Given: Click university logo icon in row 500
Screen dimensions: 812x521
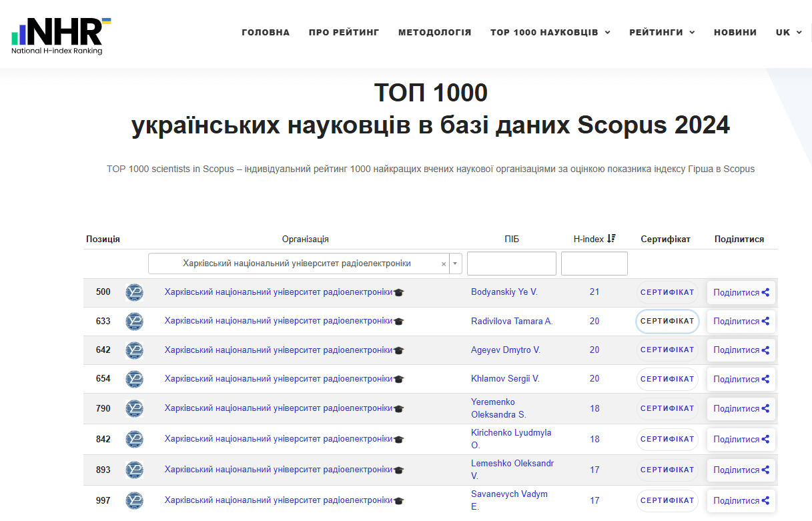Looking at the screenshot, I should (x=134, y=292).
